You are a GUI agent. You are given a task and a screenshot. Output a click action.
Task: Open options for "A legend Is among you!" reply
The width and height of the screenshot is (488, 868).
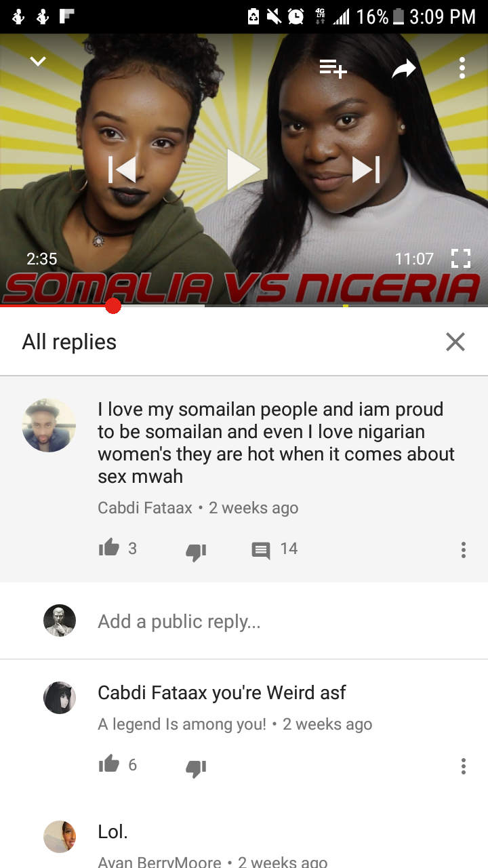(464, 766)
